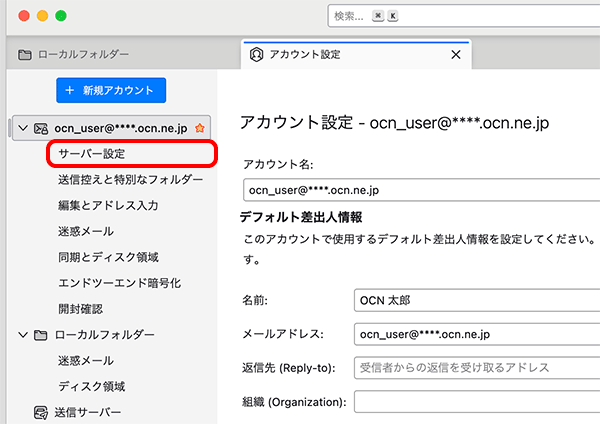Collapse the ローカルフォルダー tree section

coord(22,335)
